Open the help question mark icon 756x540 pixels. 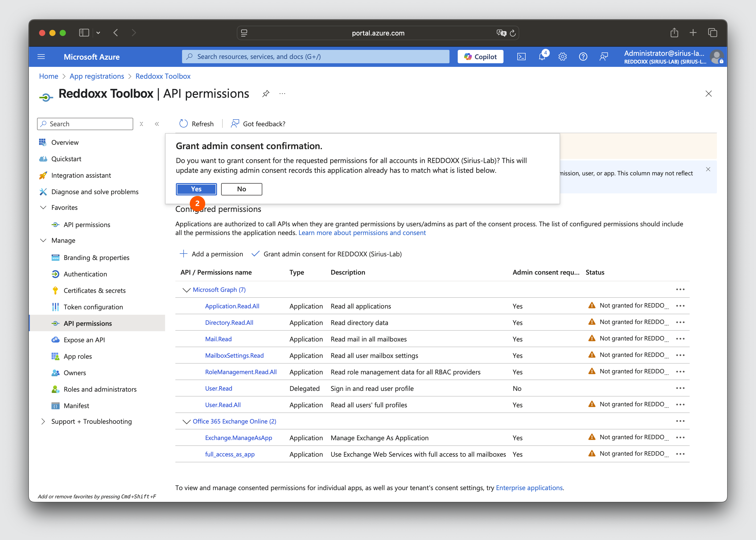click(x=583, y=57)
